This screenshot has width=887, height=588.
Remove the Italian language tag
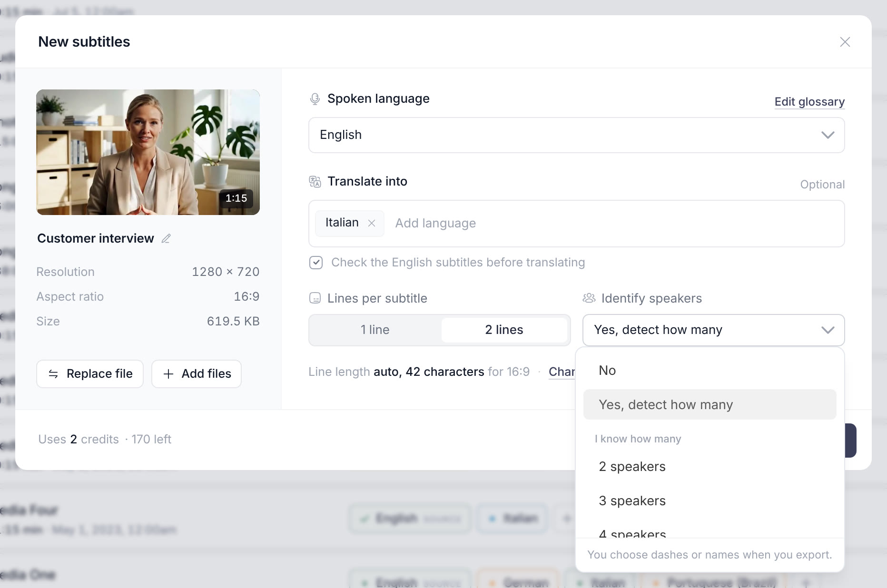(372, 223)
